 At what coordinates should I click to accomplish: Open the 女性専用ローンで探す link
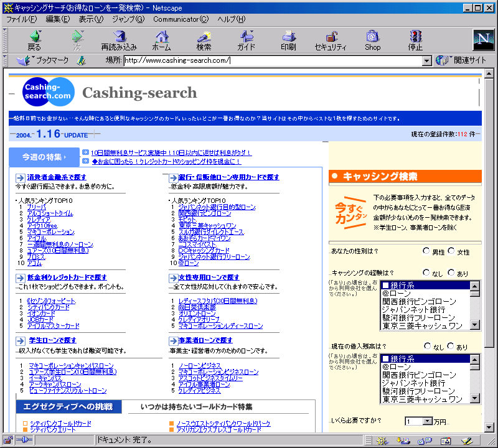coord(209,278)
